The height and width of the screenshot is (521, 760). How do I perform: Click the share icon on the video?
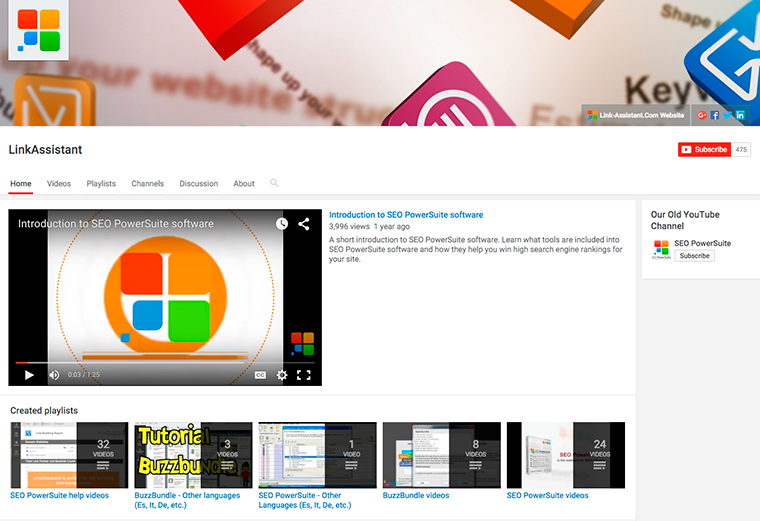click(x=304, y=224)
